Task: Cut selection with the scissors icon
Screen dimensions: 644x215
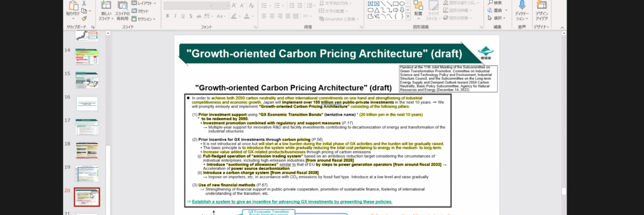Action: point(84,3)
